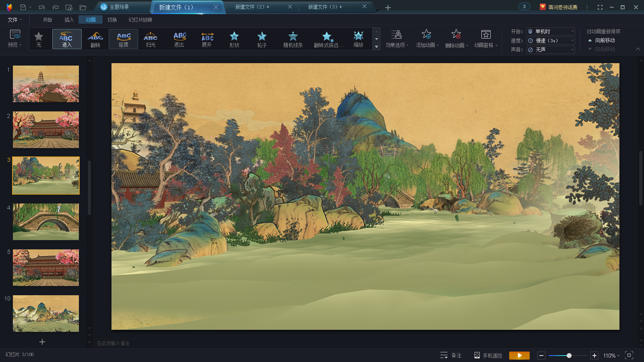Image resolution: width=644 pixels, height=362 pixels.
Task: Click the zoom in plus button
Action: coord(594,356)
